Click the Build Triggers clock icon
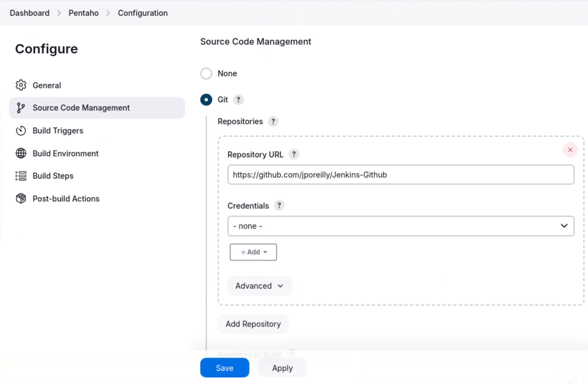Image resolution: width=588 pixels, height=384 pixels. [21, 131]
